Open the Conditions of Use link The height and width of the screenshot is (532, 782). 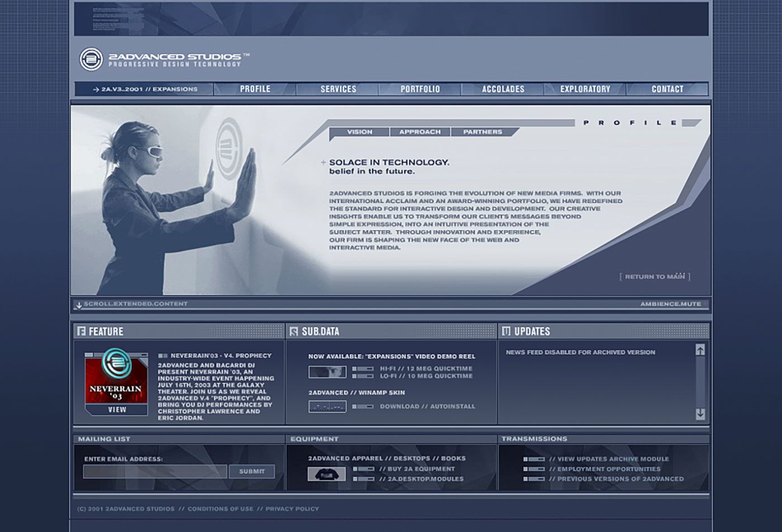pyautogui.click(x=221, y=509)
